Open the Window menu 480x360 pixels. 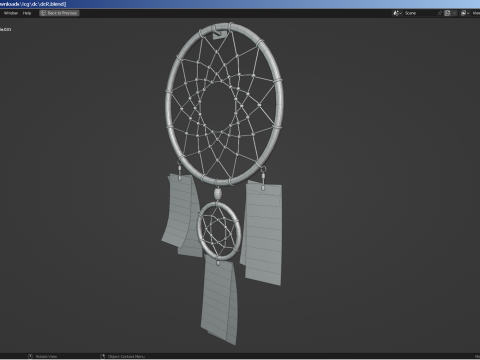point(11,13)
